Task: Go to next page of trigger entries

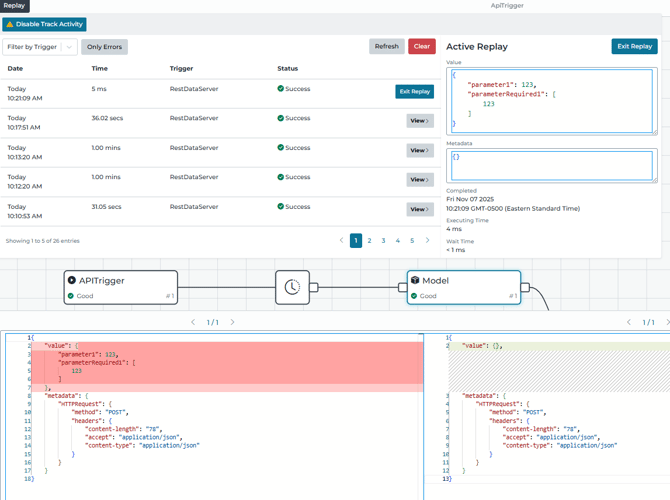Action: (x=427, y=240)
